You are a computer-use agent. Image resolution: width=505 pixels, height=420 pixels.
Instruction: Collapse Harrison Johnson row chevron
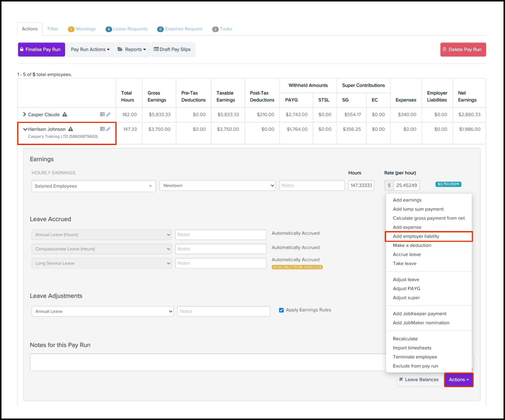(x=25, y=129)
